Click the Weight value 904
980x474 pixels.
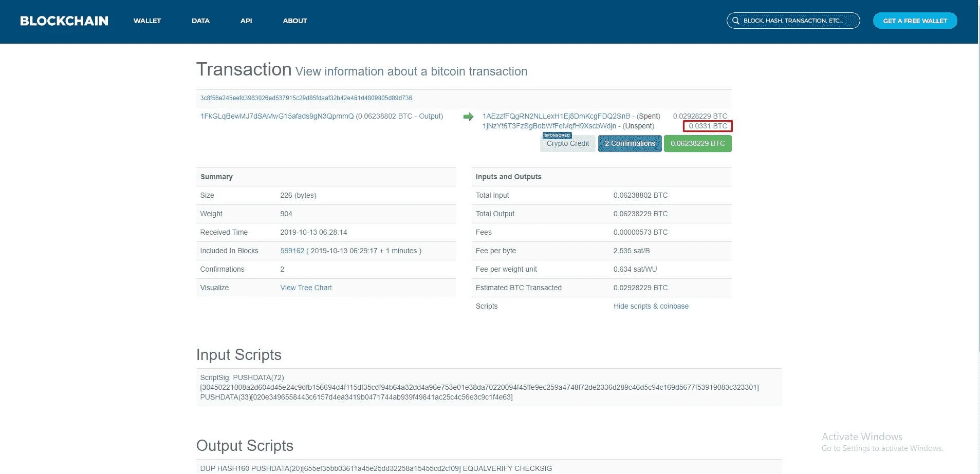tap(286, 214)
